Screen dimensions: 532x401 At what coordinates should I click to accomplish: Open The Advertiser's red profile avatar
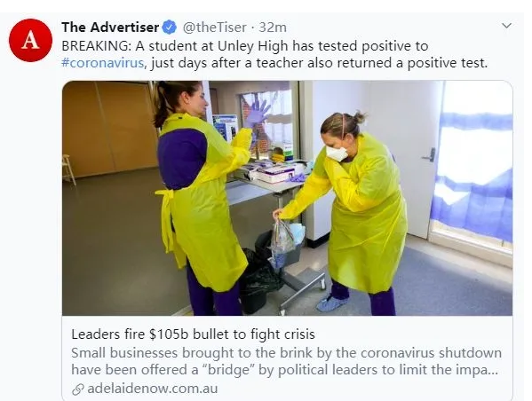(30, 40)
